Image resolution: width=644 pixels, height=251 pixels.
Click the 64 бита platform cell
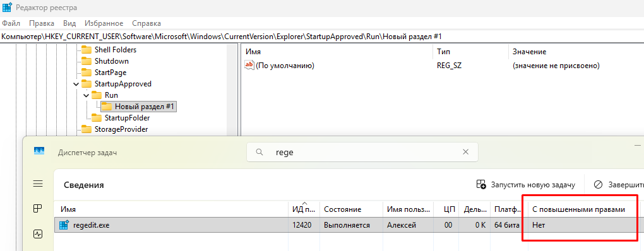coord(506,225)
